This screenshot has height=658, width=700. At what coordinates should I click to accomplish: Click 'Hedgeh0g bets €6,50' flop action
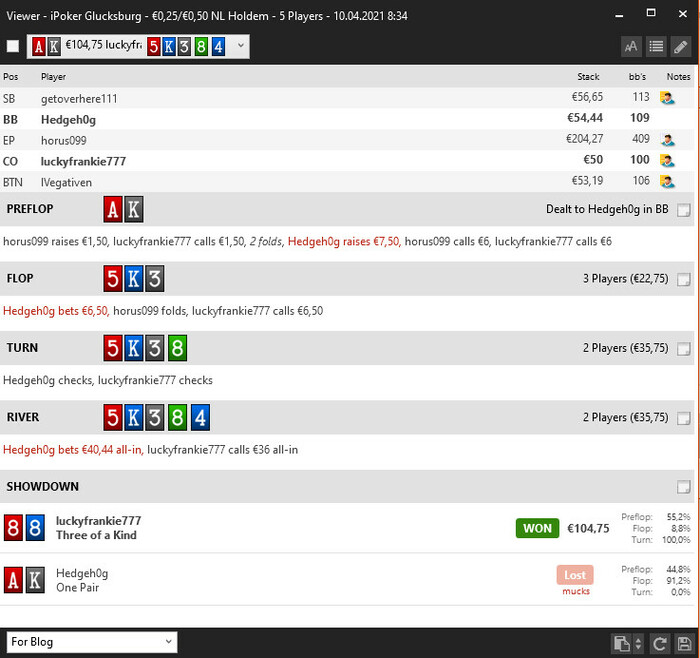56,311
